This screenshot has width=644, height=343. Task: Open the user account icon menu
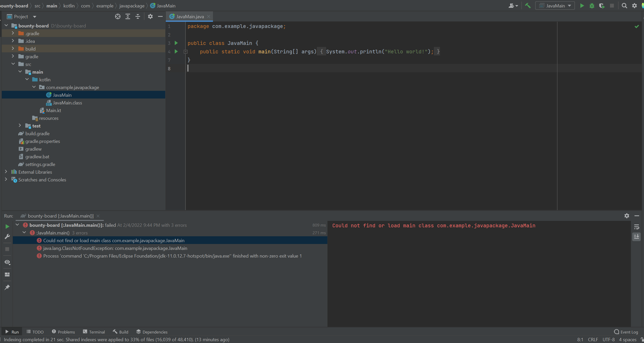click(x=513, y=6)
